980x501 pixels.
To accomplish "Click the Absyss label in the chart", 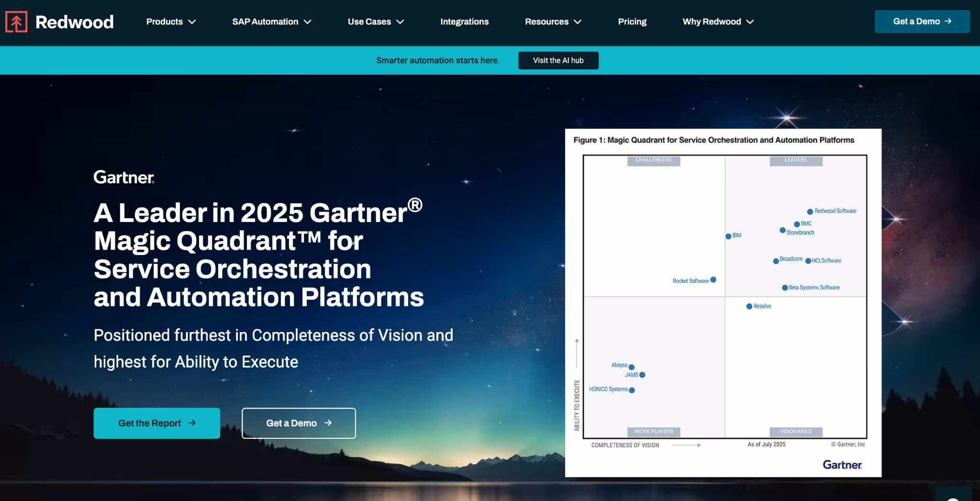I will tap(619, 365).
